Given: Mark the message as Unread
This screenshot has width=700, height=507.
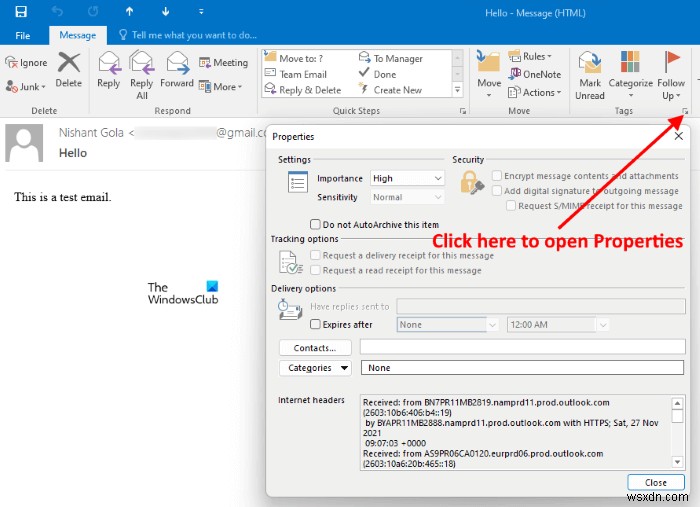Looking at the screenshot, I should coord(590,75).
